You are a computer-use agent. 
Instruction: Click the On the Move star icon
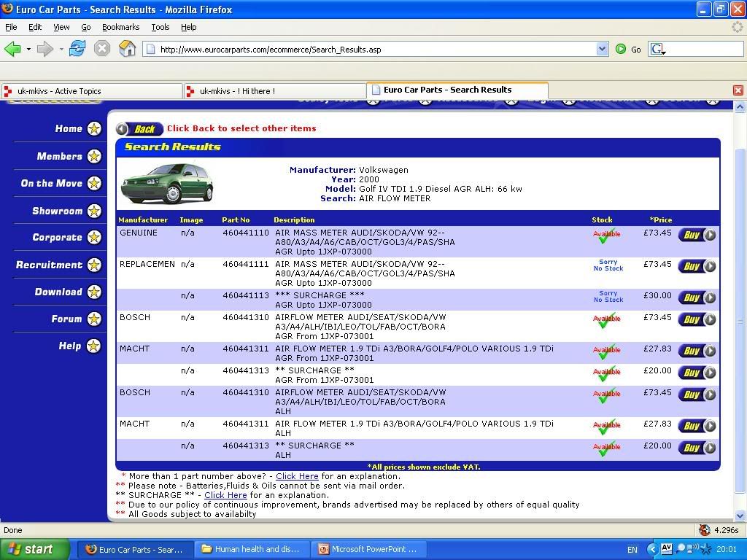94,183
